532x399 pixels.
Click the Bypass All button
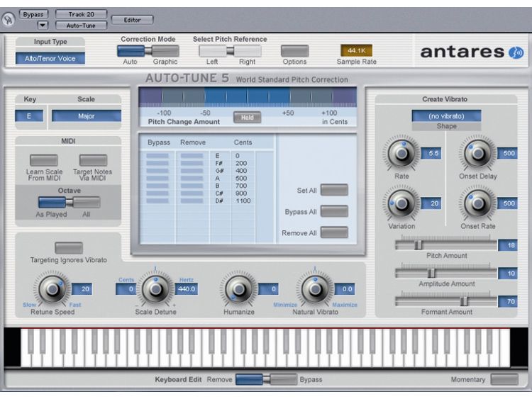pyautogui.click(x=334, y=211)
